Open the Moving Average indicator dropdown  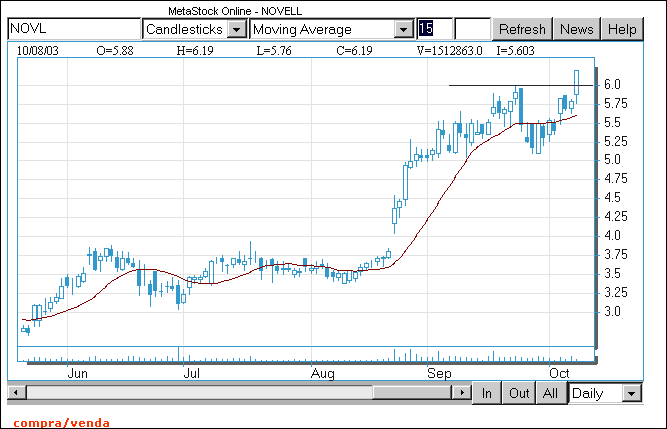coord(403,29)
